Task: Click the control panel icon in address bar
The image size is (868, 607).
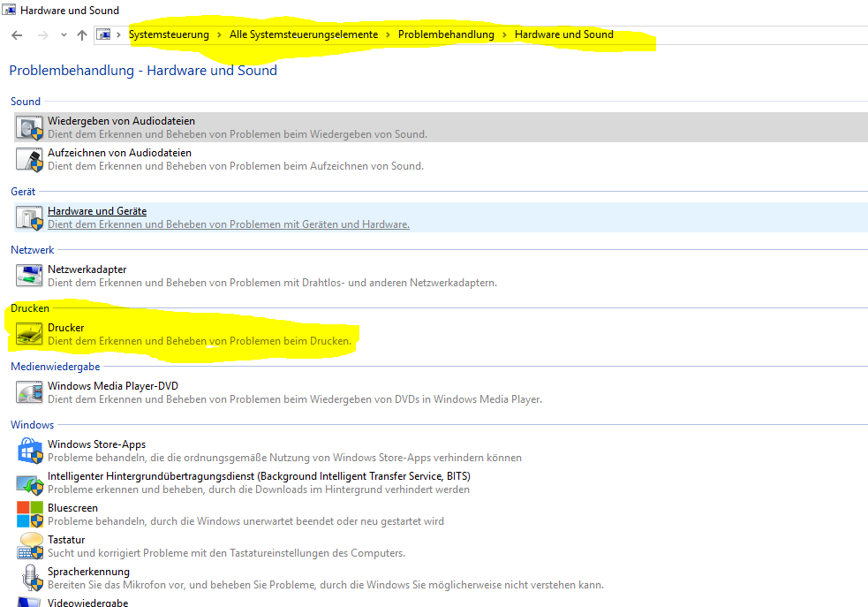Action: tap(103, 34)
